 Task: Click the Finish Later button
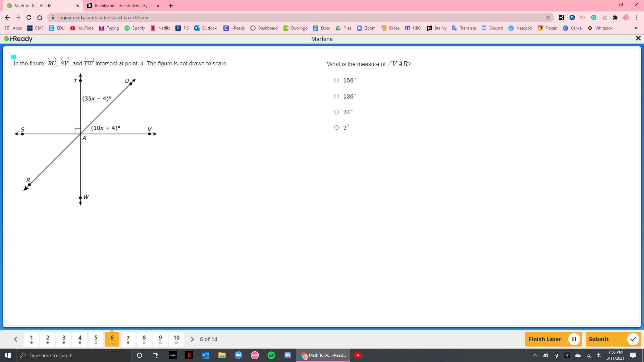[x=553, y=339]
